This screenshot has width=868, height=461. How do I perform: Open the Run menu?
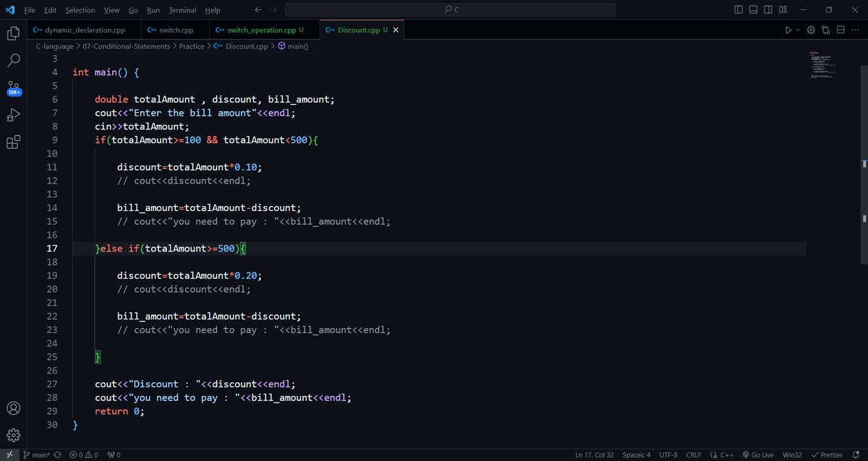tap(153, 10)
